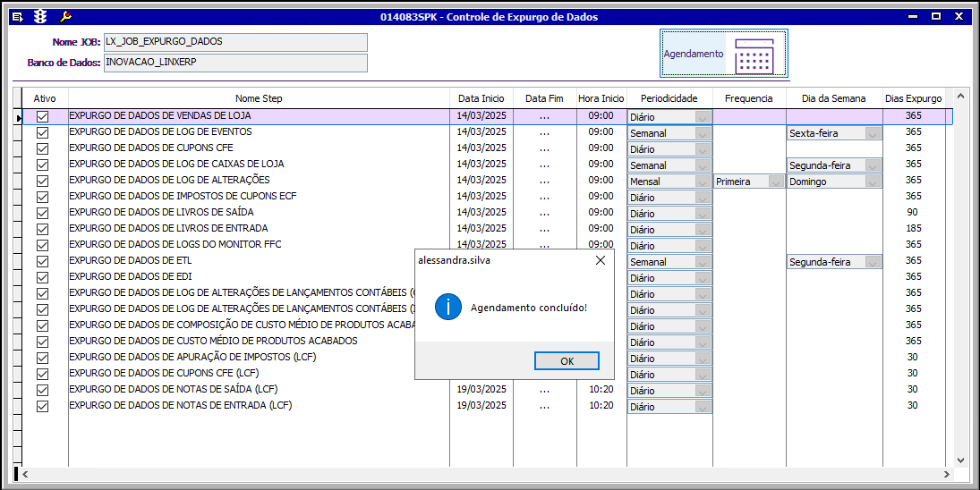Click Dias Expurgo value 185
980x490 pixels.
[x=913, y=229]
